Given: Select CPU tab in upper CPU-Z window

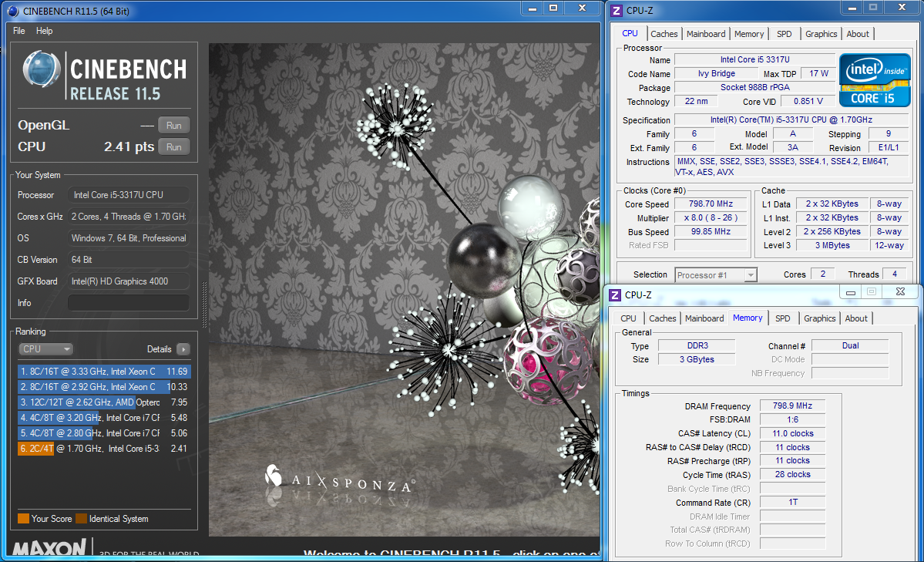Looking at the screenshot, I should tap(630, 34).
